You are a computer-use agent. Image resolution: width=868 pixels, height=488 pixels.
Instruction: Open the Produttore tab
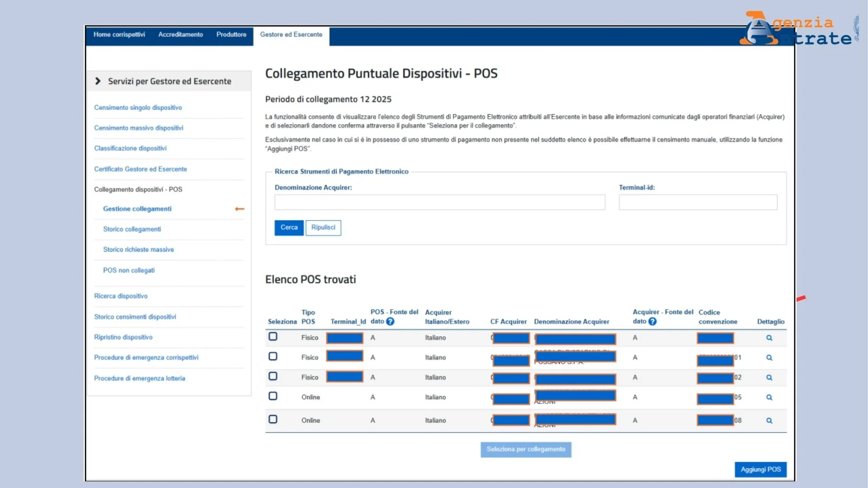point(231,35)
